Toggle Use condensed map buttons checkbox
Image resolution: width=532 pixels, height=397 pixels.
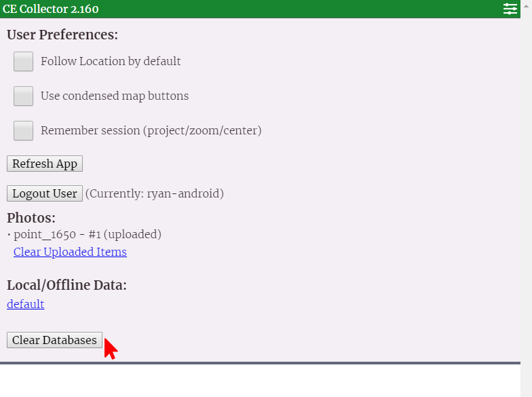[24, 96]
